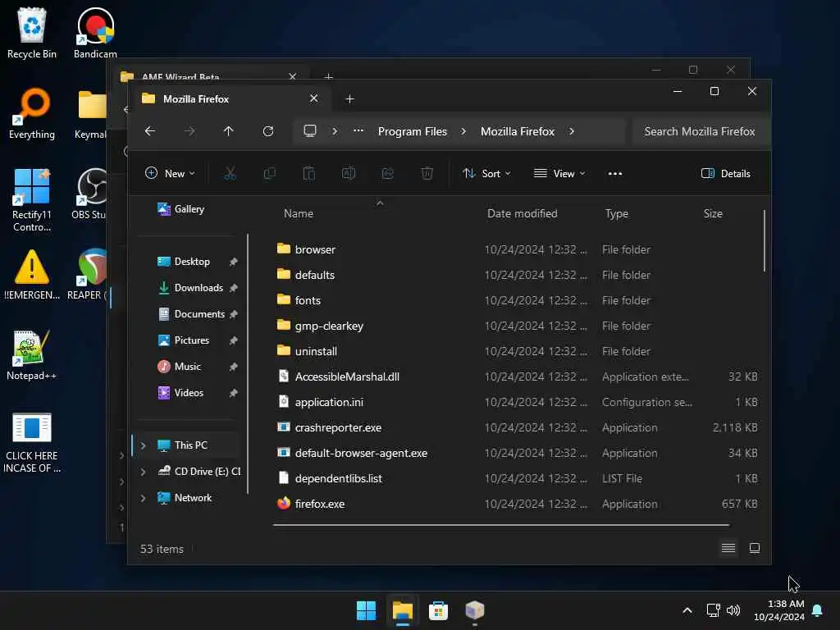The width and height of the screenshot is (840, 630).
Task: Click the Cut scissors icon
Action: coord(230,174)
